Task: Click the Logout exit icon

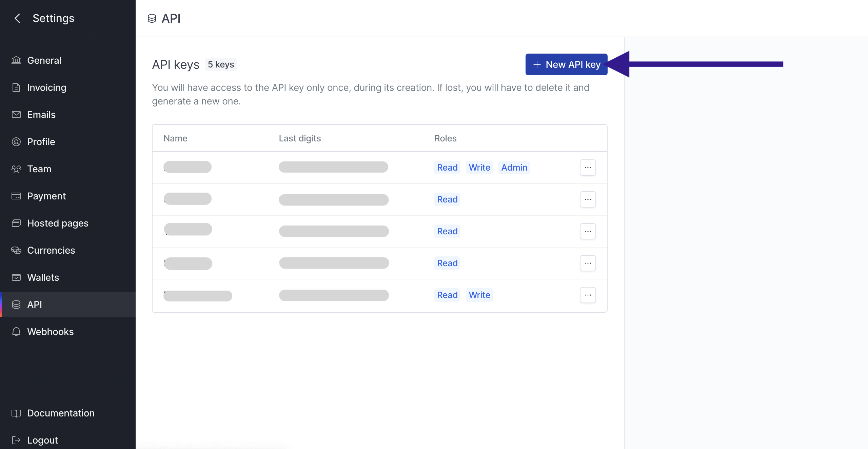Action: point(16,440)
